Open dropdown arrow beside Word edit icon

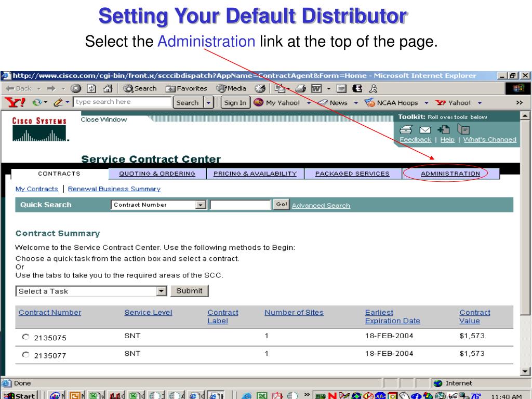[328, 88]
